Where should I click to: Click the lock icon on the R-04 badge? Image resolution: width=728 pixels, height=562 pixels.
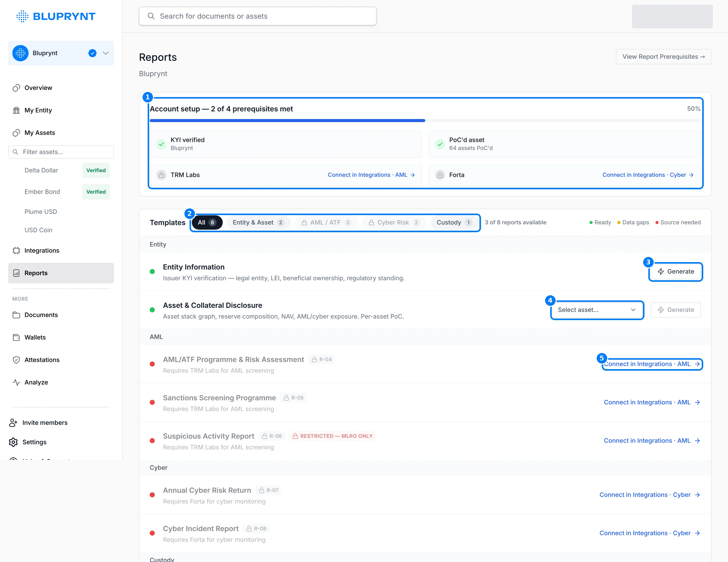tap(314, 359)
